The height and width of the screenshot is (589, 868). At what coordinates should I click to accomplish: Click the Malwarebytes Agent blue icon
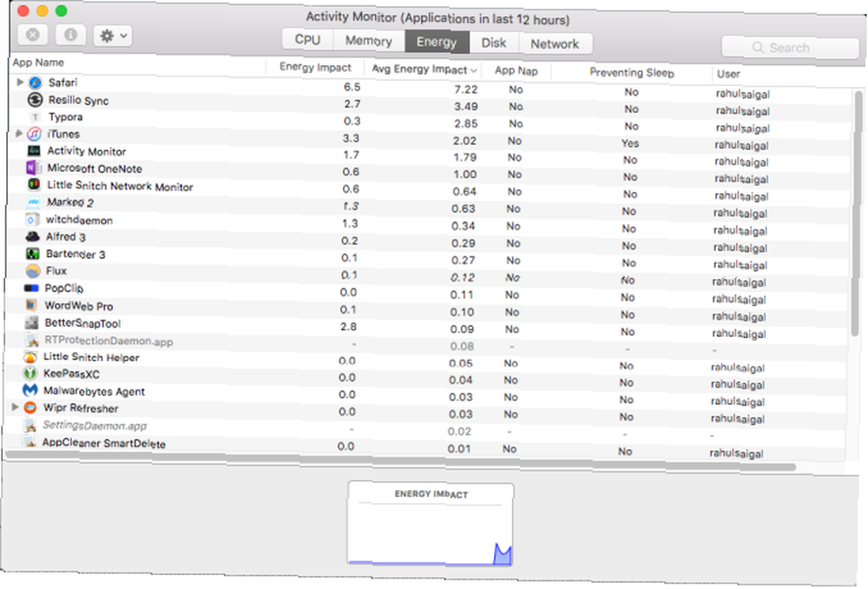click(x=30, y=391)
